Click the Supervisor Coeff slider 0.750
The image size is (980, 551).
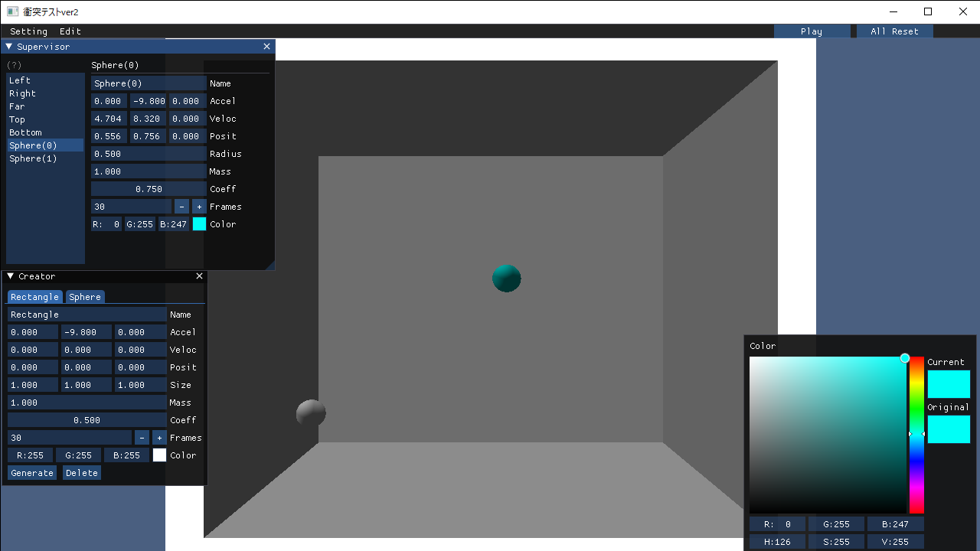click(149, 189)
